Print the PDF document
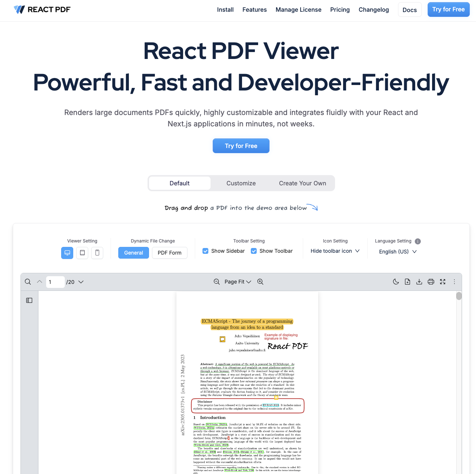 [431, 282]
